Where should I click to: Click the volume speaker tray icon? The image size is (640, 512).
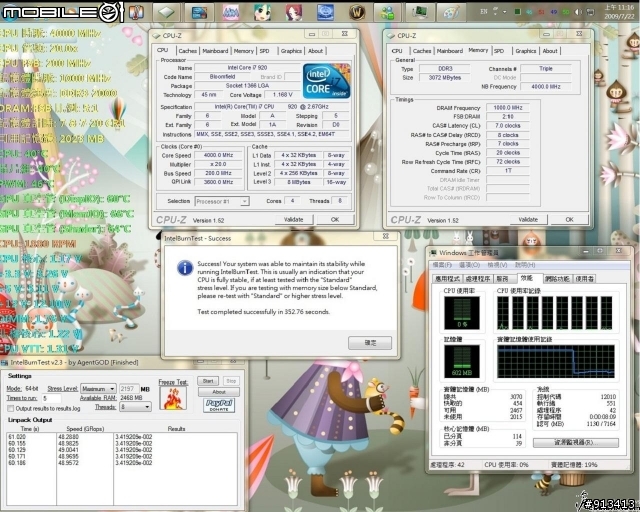(x=578, y=12)
